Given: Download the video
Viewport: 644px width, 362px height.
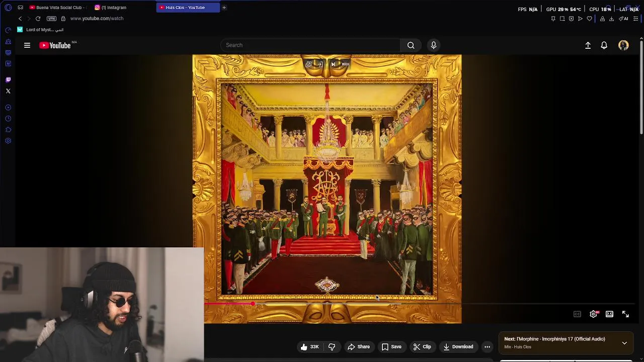Looking at the screenshot, I should tap(458, 347).
